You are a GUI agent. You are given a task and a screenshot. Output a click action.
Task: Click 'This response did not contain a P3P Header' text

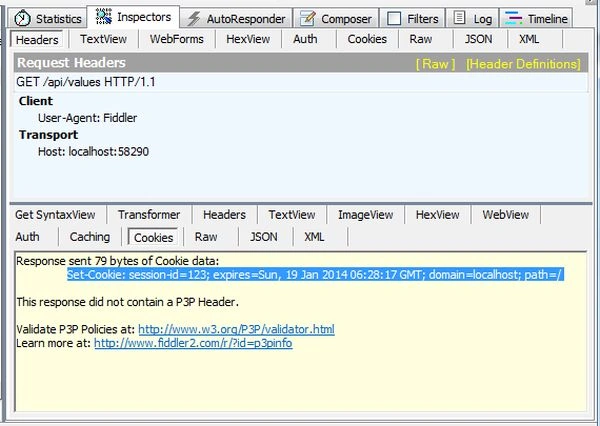(127, 302)
